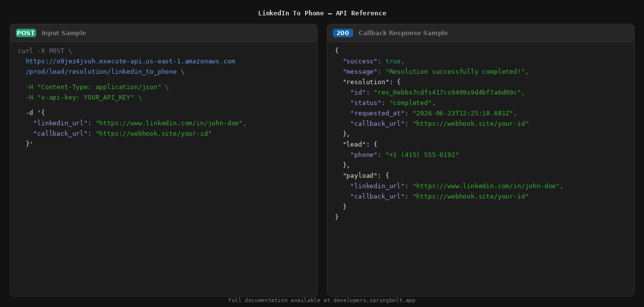Click the blue 200 status badge
Viewport: 644px width, 307px height.
coord(343,33)
